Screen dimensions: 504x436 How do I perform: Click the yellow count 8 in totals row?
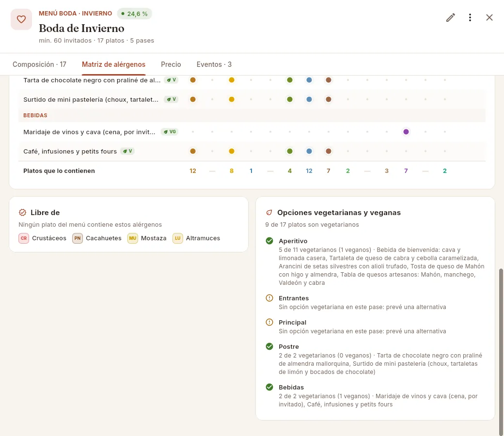pyautogui.click(x=232, y=171)
